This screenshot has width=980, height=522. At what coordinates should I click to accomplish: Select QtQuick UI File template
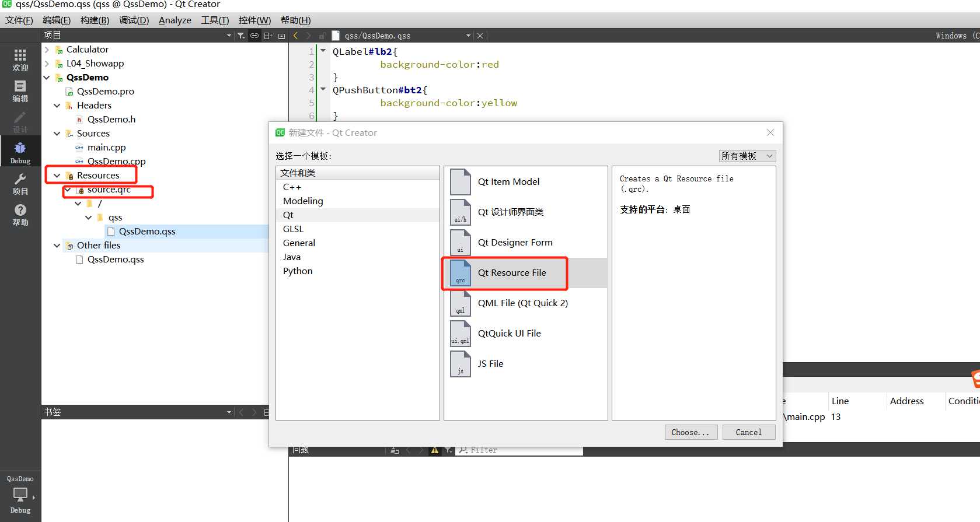(x=525, y=334)
